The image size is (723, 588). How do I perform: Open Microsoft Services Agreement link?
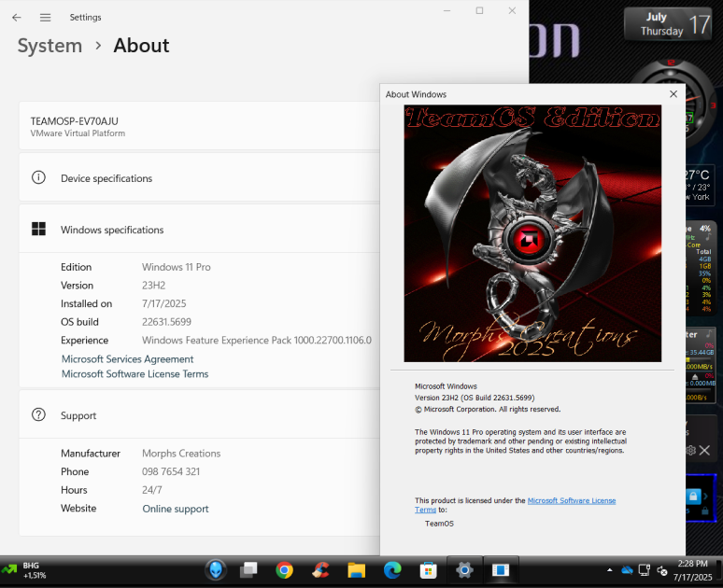click(x=128, y=359)
